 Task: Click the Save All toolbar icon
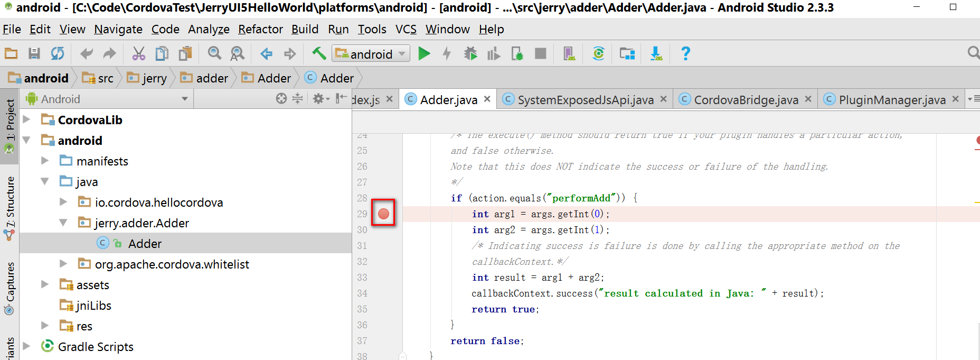[34, 53]
